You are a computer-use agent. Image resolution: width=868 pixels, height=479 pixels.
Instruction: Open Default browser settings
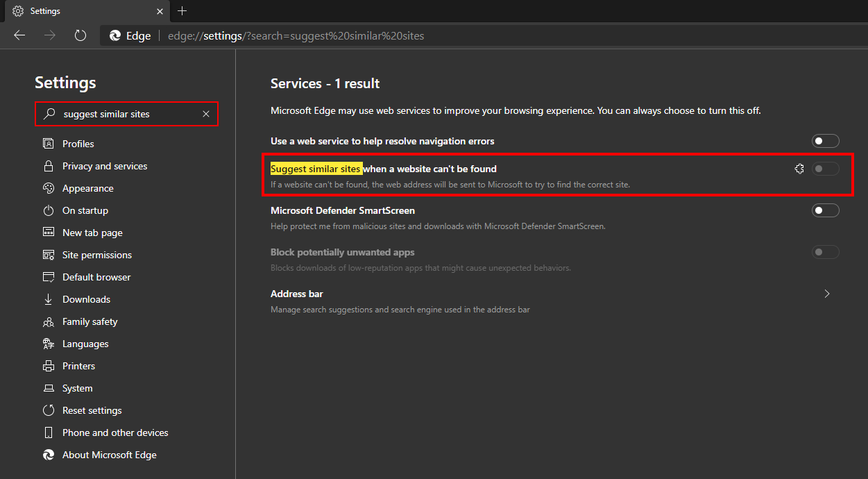coord(96,277)
